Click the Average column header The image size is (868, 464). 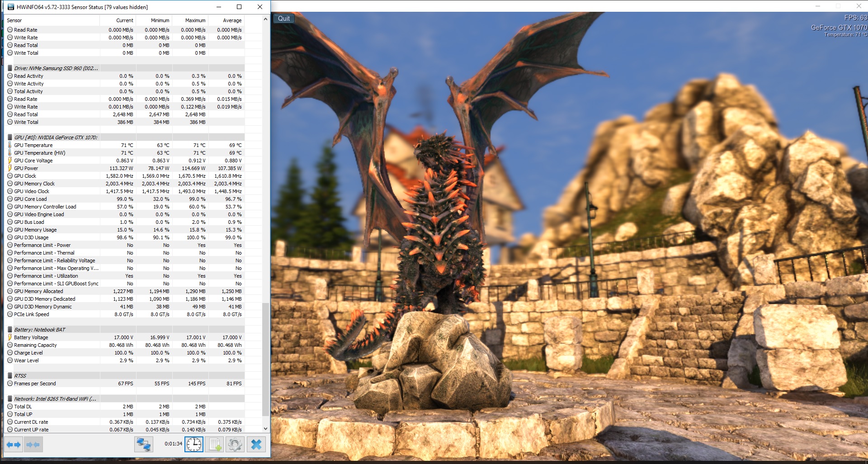pos(226,20)
